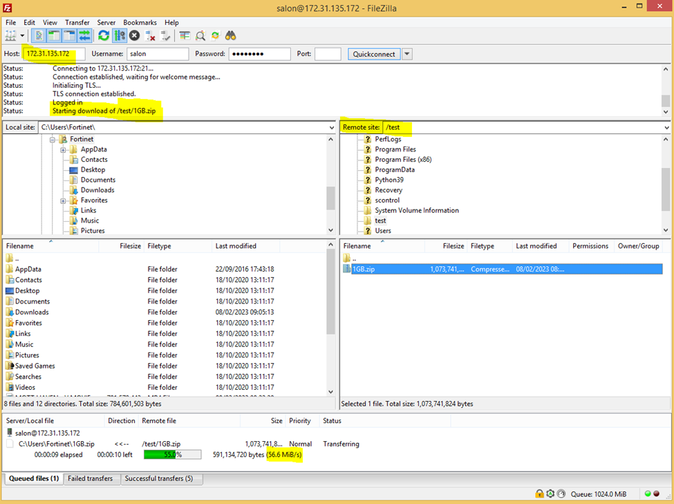
Task: Expand the AppData folder tree node
Action: tap(63, 149)
